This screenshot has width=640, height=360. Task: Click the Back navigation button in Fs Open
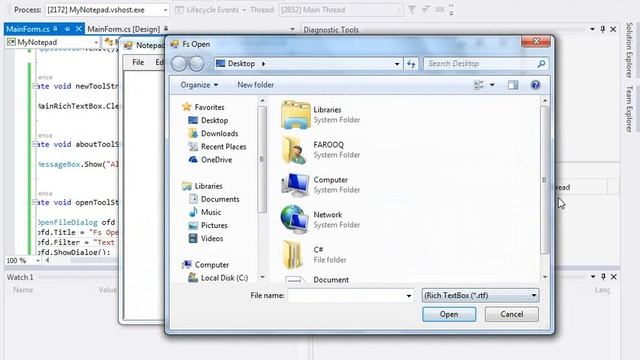click(179, 64)
